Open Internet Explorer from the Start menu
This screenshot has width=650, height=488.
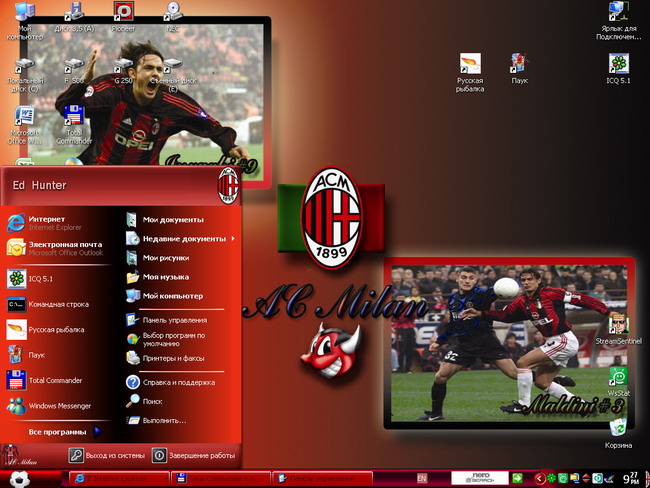pyautogui.click(x=56, y=223)
